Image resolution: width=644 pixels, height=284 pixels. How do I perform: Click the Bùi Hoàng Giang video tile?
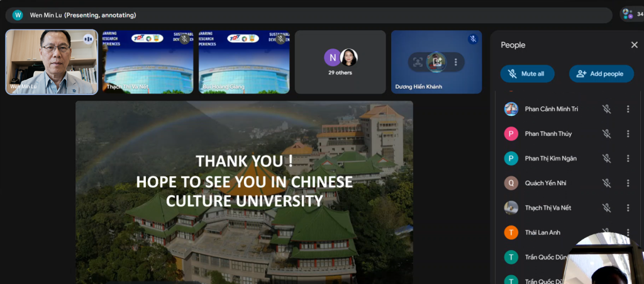pyautogui.click(x=244, y=62)
